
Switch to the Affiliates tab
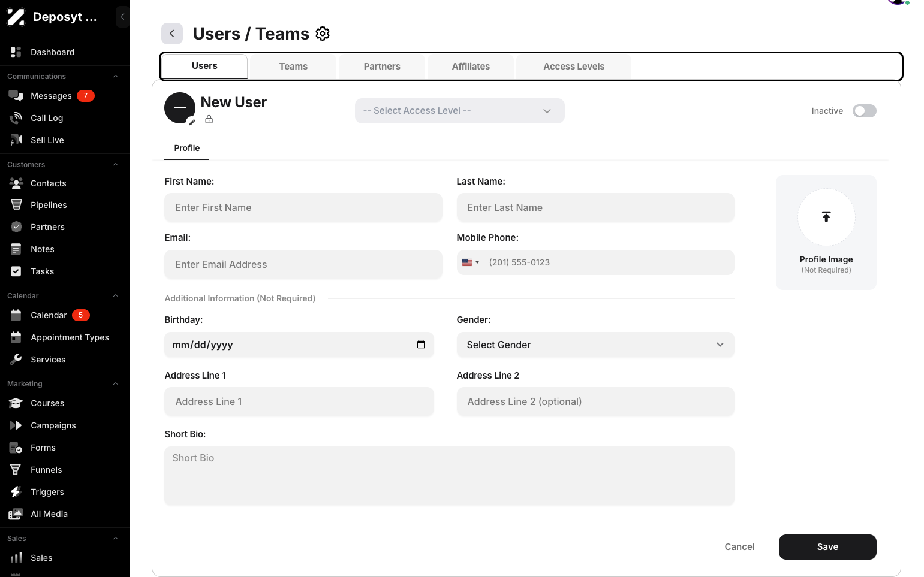471,67
